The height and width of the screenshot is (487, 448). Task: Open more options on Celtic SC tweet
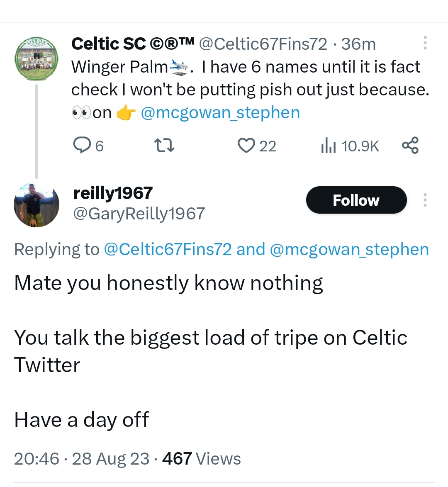[425, 43]
